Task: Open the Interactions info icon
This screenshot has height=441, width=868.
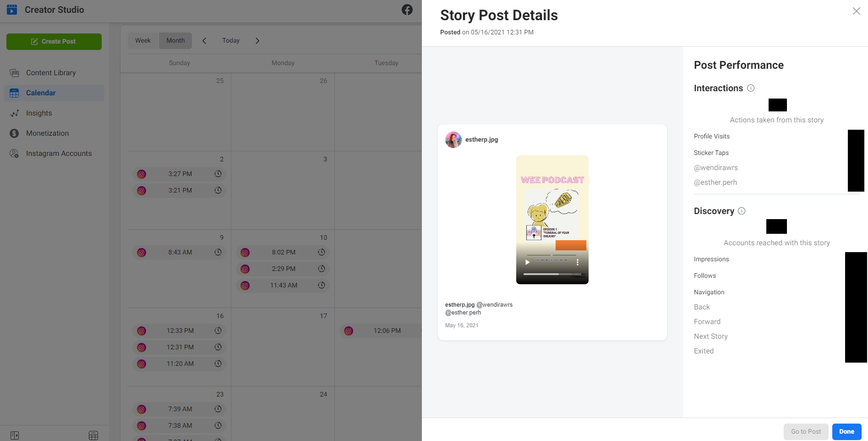Action: [x=751, y=88]
